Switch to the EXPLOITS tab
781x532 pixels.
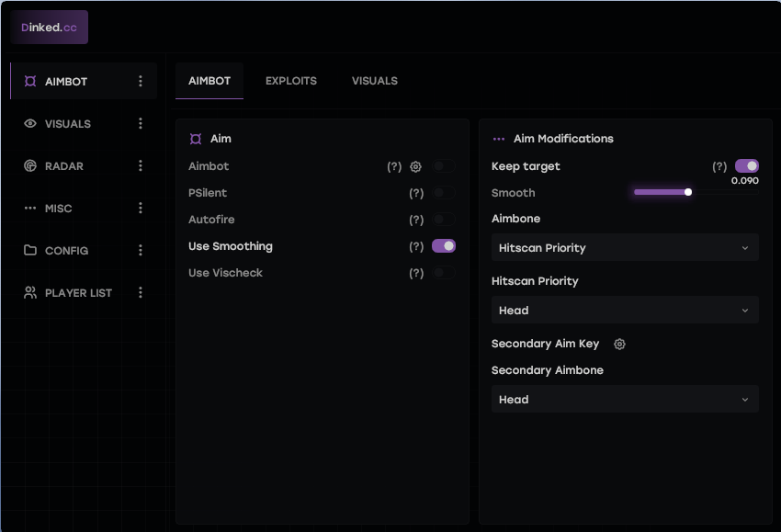click(x=291, y=81)
